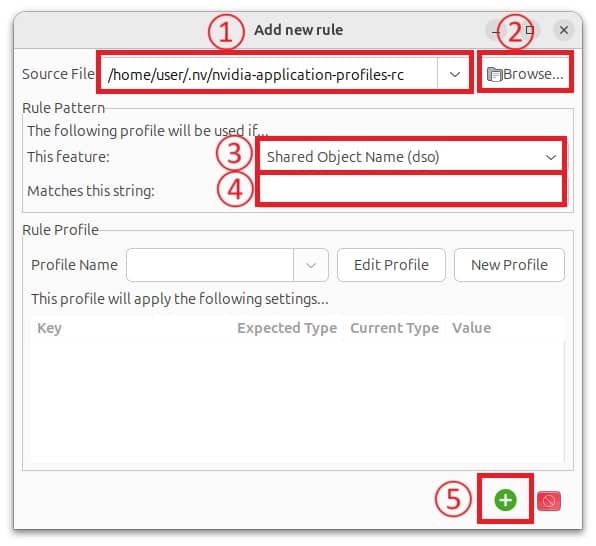596x546 pixels.
Task: Open the Profile Name dropdown arrow
Action: 311,265
